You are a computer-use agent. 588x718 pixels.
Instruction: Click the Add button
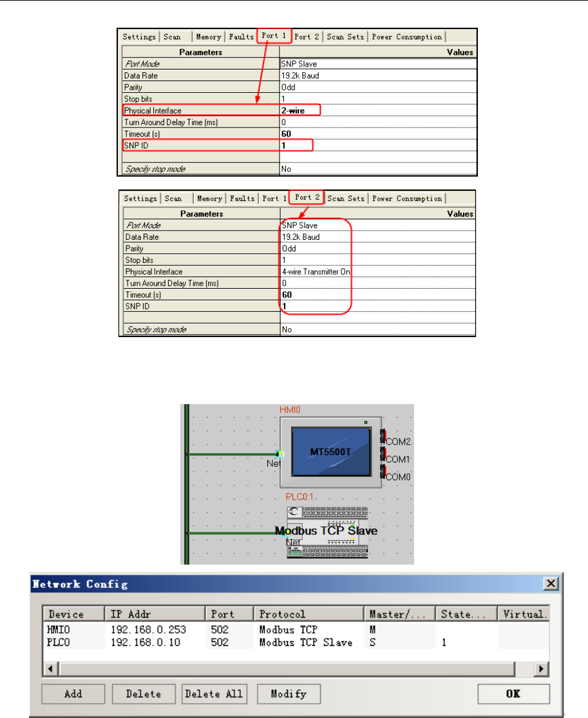click(73, 694)
